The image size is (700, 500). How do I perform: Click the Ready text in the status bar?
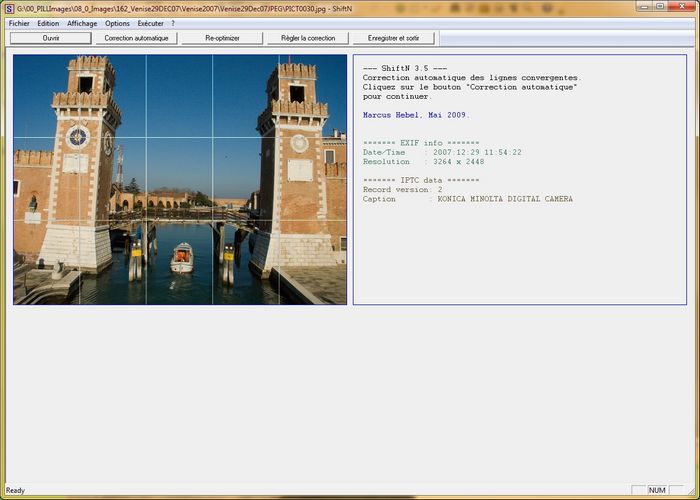click(x=16, y=490)
